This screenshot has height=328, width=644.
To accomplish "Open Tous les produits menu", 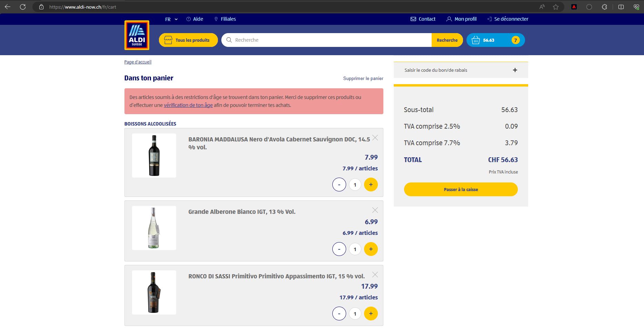I will (188, 40).
